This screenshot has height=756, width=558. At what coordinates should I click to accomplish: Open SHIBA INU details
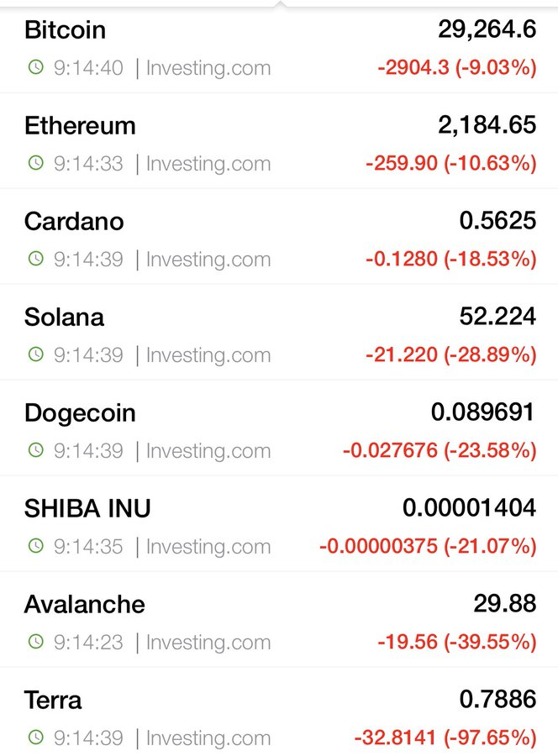pyautogui.click(x=279, y=523)
